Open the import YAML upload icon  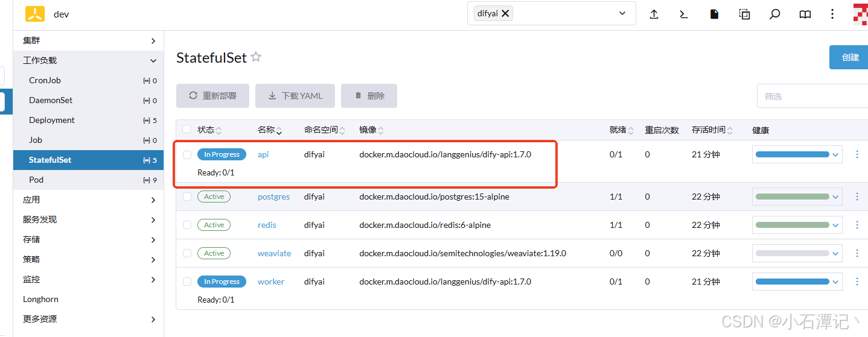click(654, 14)
